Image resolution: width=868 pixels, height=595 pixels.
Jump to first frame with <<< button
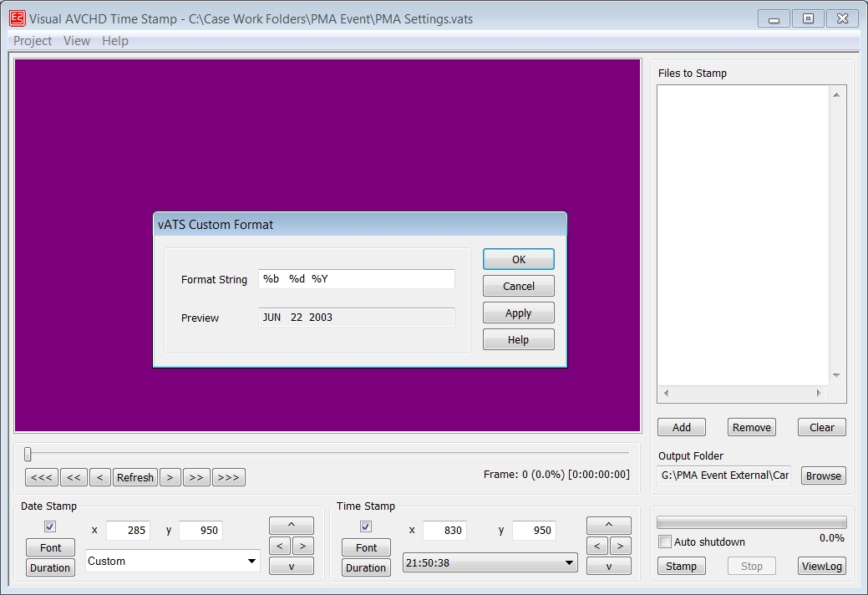coord(42,477)
